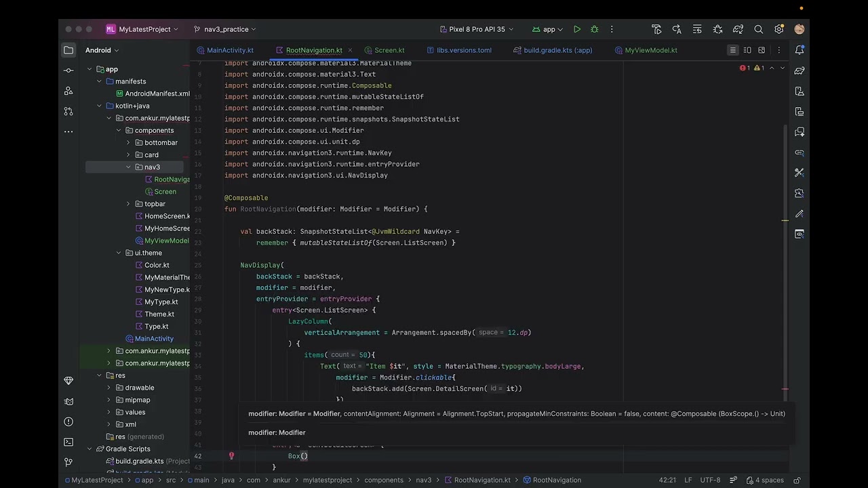The width and height of the screenshot is (868, 488).
Task: Open Search Everywhere magnifier icon
Action: coord(759,29)
